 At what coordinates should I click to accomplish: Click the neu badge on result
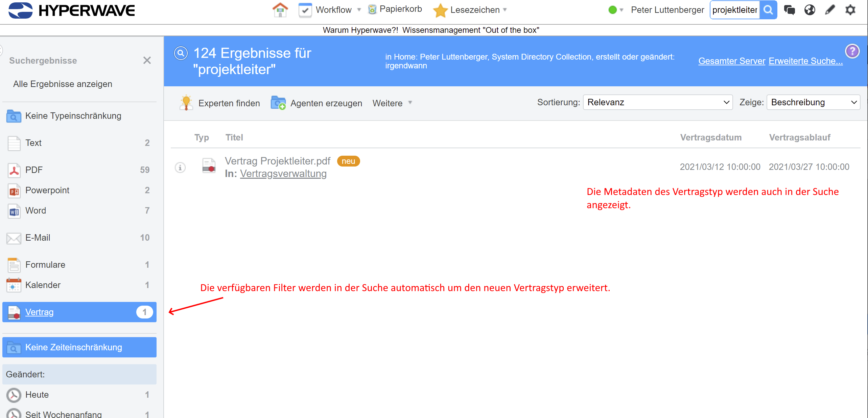point(348,161)
